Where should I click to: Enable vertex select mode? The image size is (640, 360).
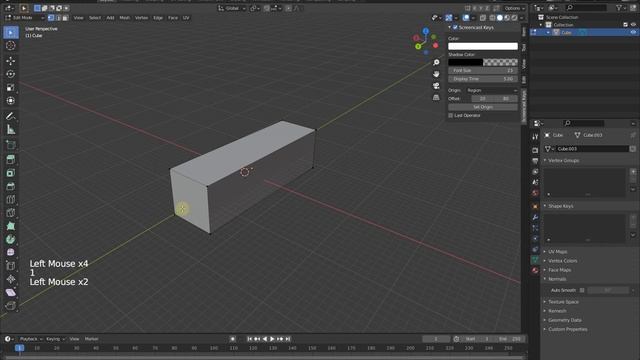pyautogui.click(x=51, y=18)
